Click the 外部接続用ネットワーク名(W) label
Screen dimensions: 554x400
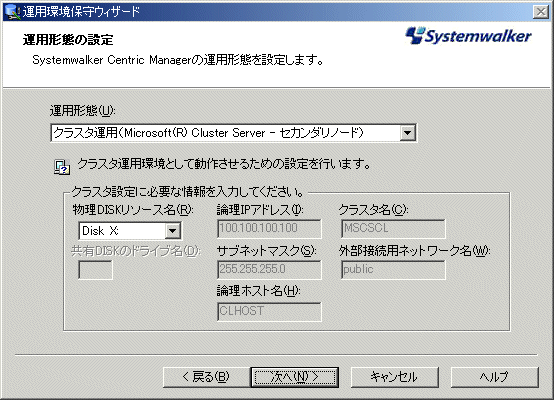(414, 251)
